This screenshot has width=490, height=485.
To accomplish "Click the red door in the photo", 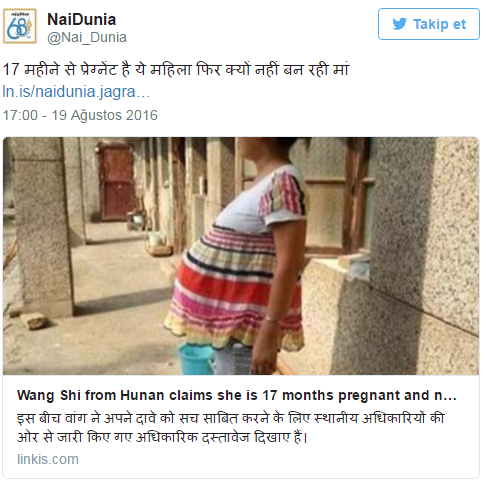I will point(117,182).
